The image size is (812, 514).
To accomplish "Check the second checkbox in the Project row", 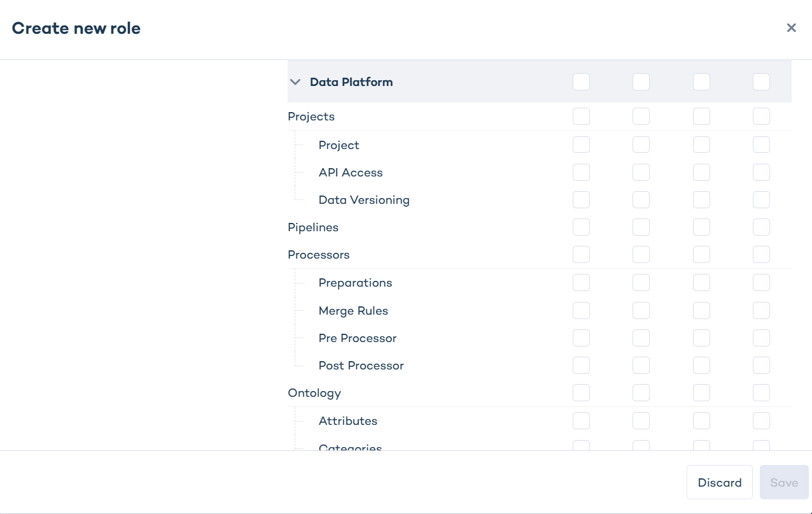I will point(641,145).
